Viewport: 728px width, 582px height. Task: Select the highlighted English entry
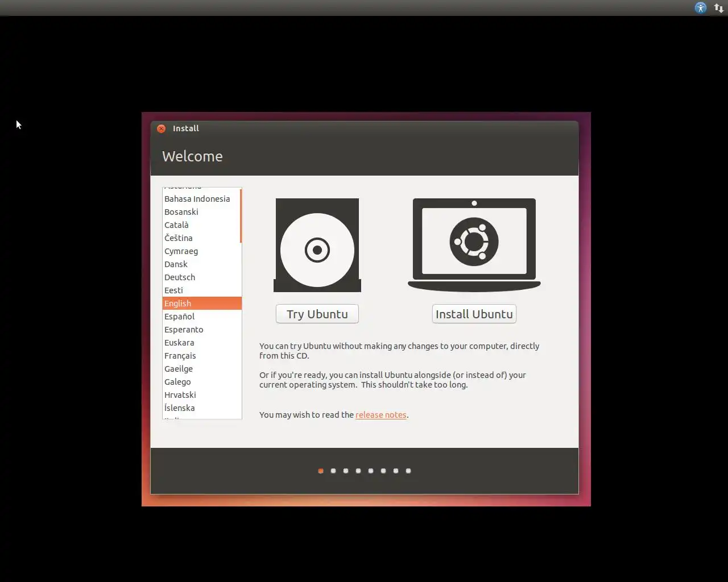click(202, 304)
